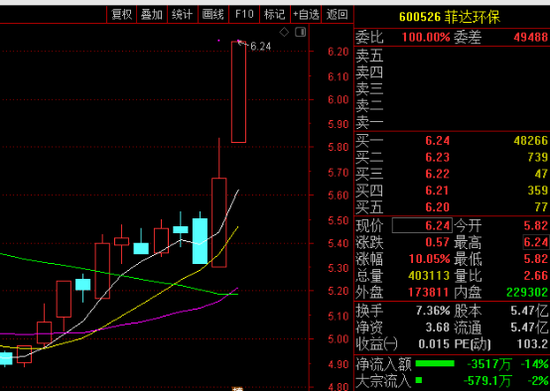Click the 现价 6.24 boxed field
This screenshot has width=550, height=392.
click(422, 225)
